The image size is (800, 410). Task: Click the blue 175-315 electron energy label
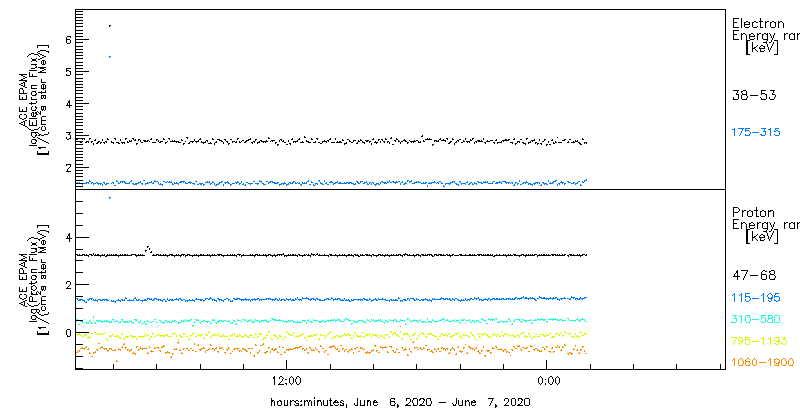point(756,133)
